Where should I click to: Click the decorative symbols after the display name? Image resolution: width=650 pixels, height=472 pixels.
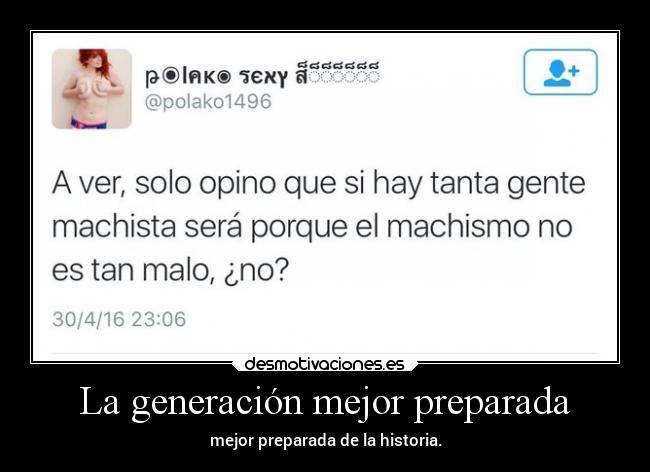(x=337, y=72)
